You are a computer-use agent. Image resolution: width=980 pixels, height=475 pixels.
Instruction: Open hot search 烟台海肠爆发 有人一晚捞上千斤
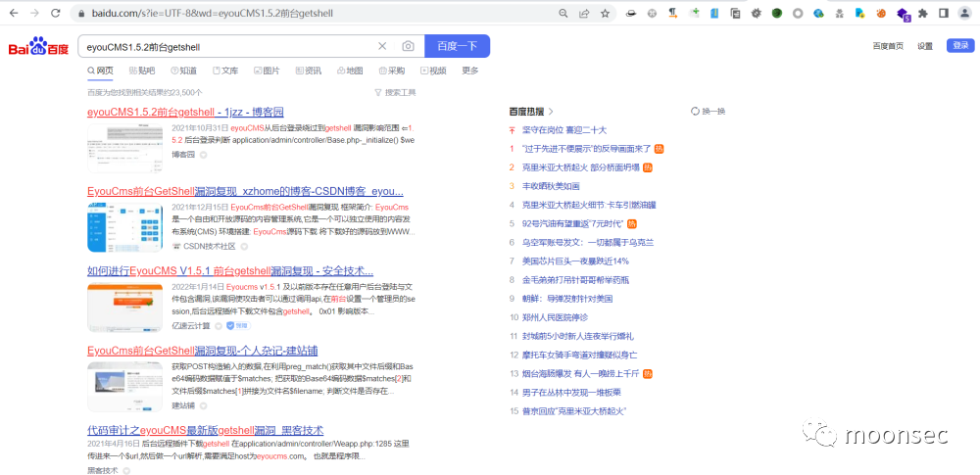580,374
